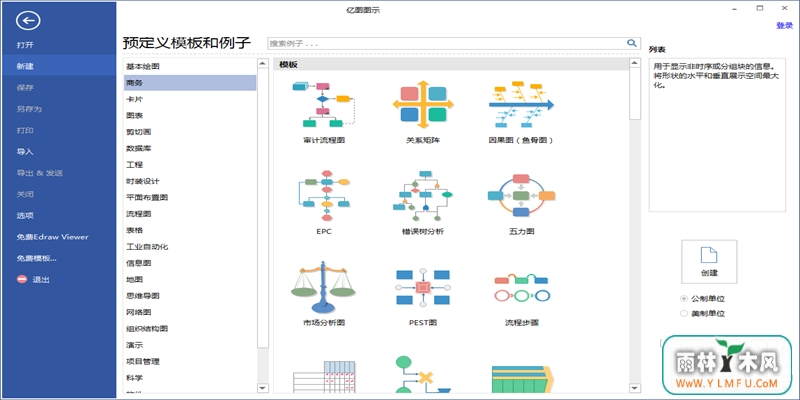Open the 免费模板... link
Image resolution: width=800 pixels, height=400 pixels.
36,259
